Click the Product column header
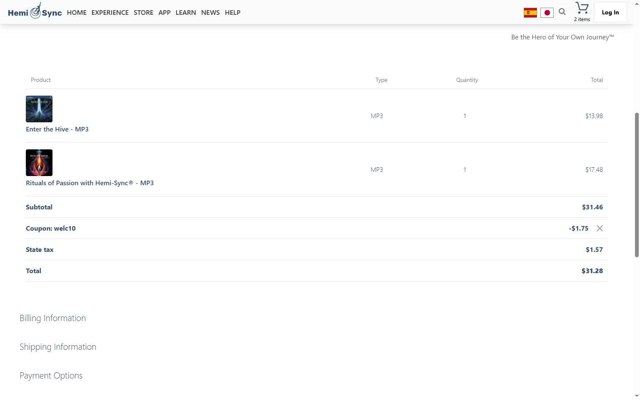This screenshot has height=400, width=640. click(41, 80)
